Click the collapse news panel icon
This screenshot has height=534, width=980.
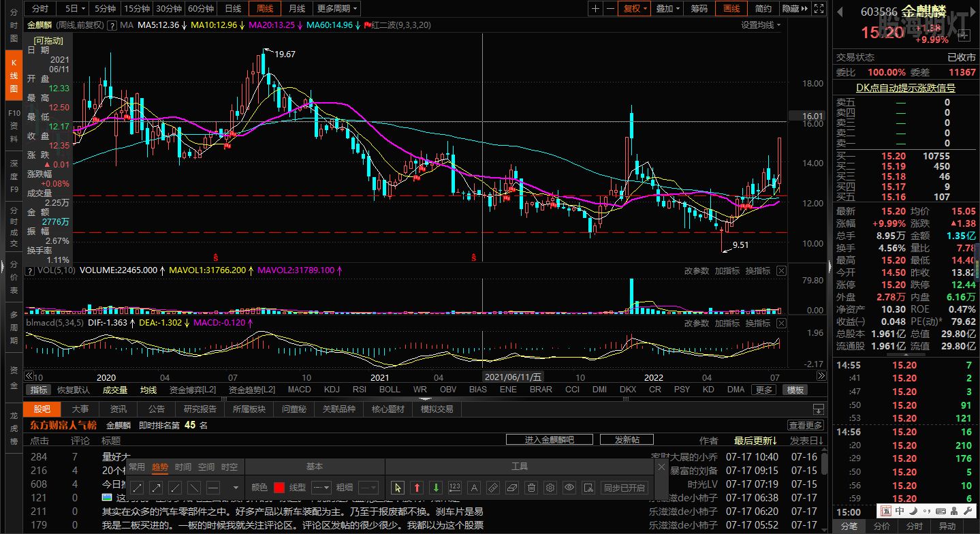click(x=819, y=409)
